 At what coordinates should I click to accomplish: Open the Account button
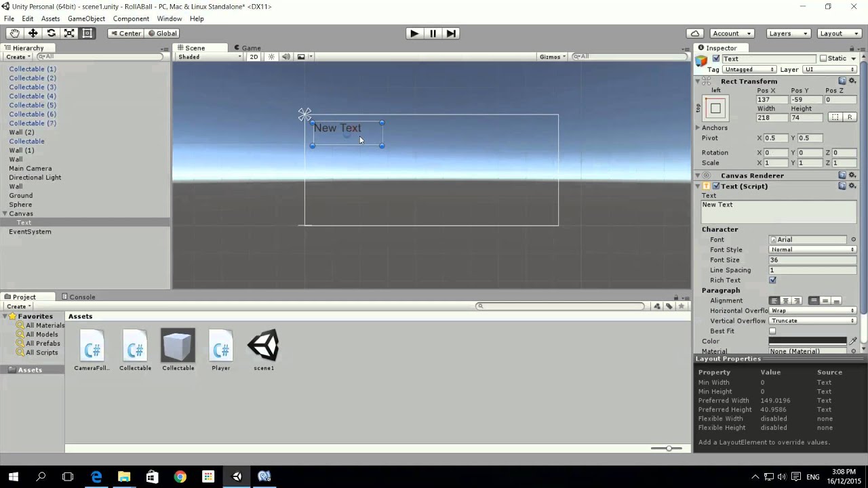(732, 33)
